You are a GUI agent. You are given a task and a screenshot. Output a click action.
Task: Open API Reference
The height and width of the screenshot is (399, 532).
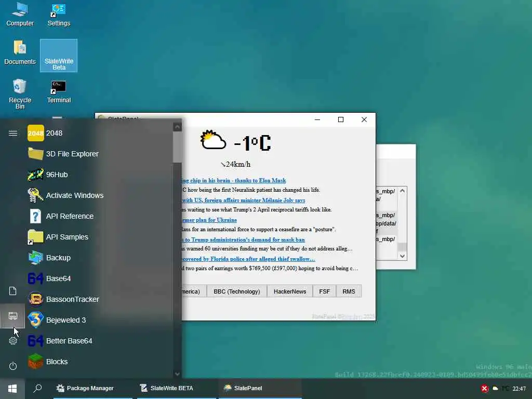[99, 216]
